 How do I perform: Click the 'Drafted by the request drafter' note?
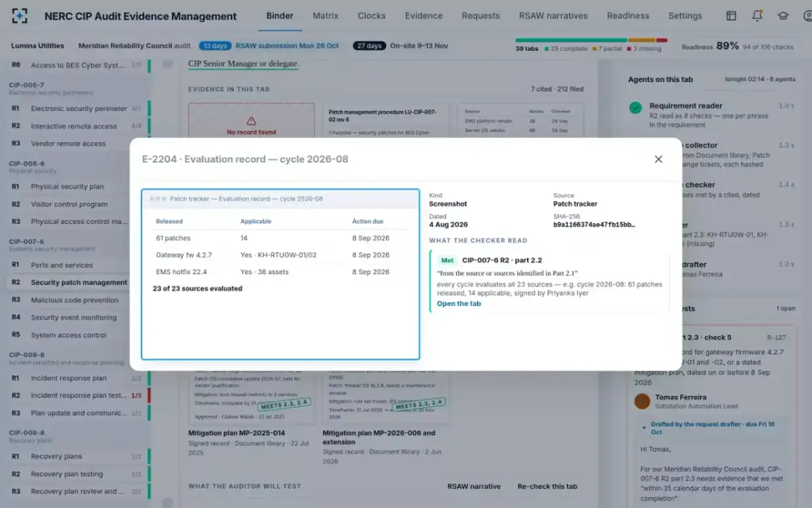[713, 428]
